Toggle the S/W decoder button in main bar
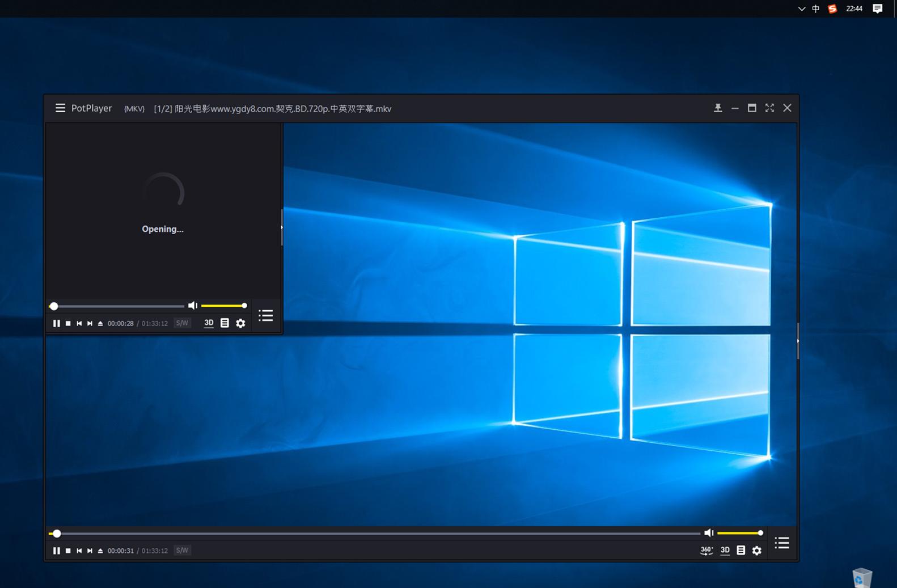897x588 pixels. pos(182,550)
